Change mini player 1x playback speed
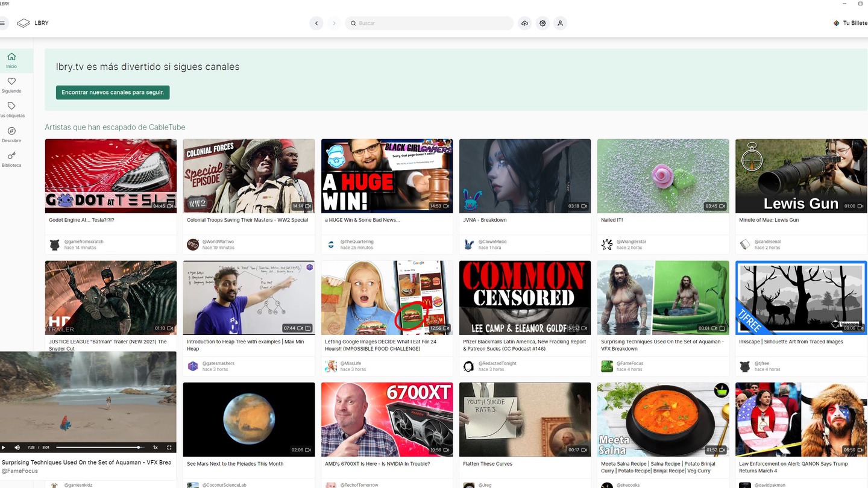 pos(155,448)
